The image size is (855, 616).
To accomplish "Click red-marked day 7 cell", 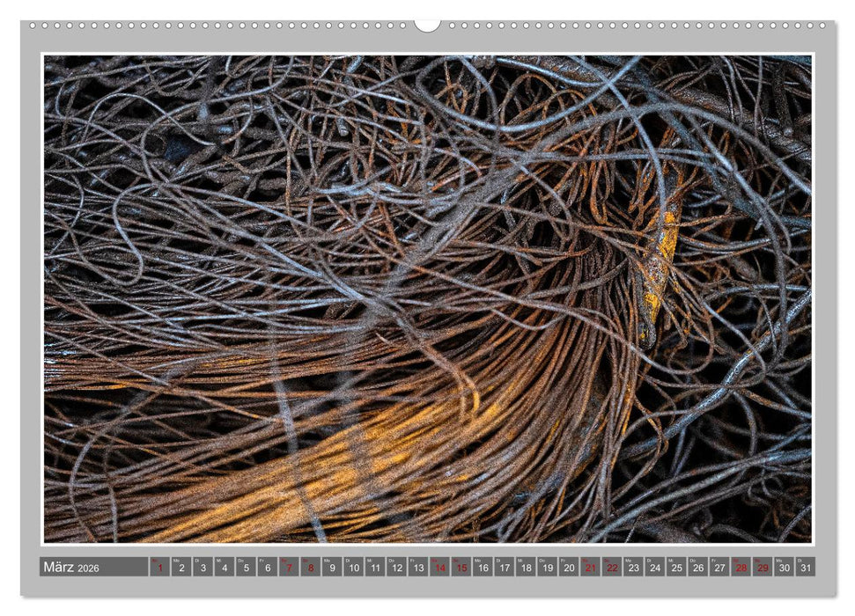I will pyautogui.click(x=289, y=568).
